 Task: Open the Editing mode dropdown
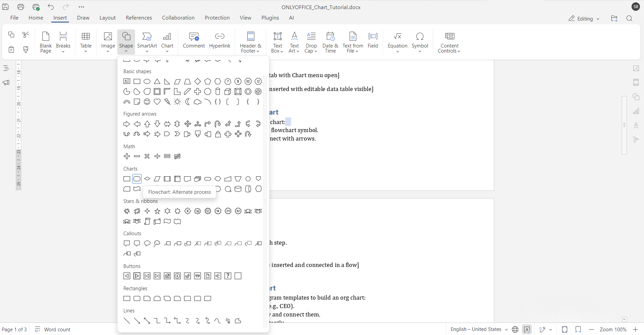[x=584, y=19]
